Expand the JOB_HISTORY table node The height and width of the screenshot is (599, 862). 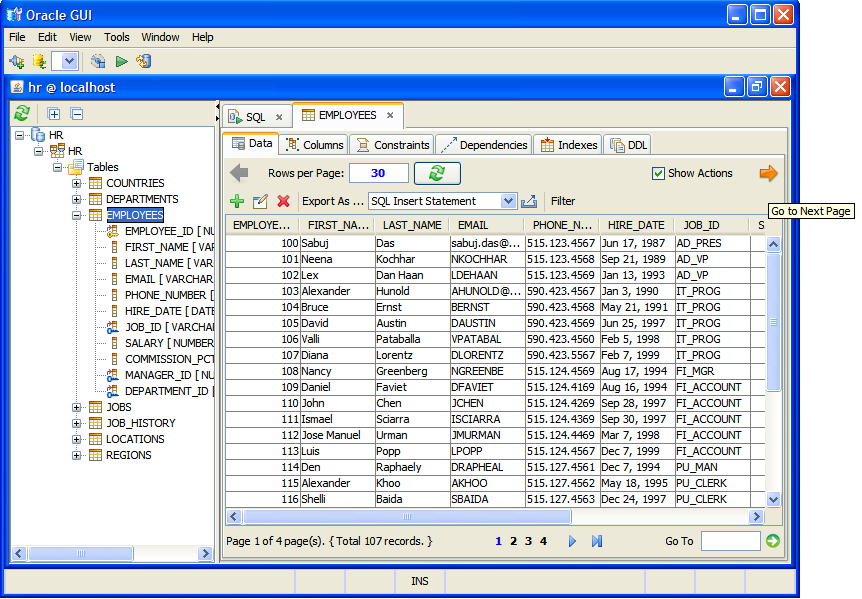coord(76,424)
